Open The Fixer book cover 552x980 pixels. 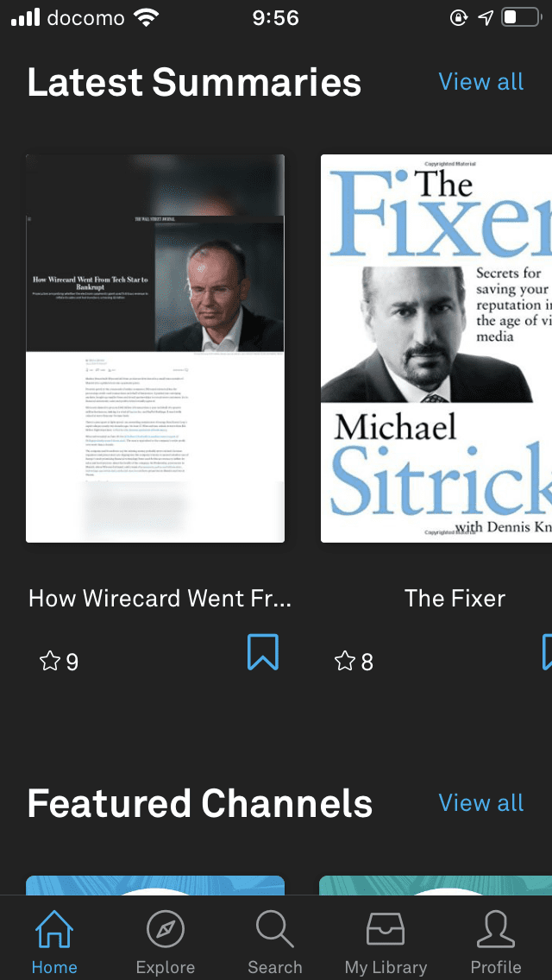click(x=436, y=349)
